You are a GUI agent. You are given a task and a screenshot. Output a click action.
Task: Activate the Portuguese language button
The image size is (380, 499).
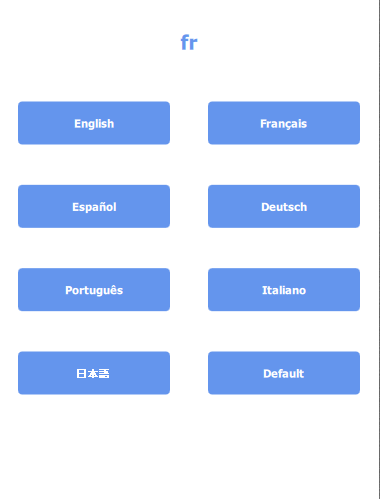94,290
